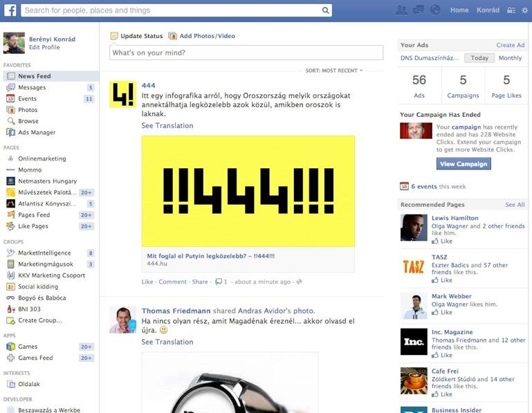Like the Lewis Hamilton page
This screenshot has width=532, height=413.
442,241
